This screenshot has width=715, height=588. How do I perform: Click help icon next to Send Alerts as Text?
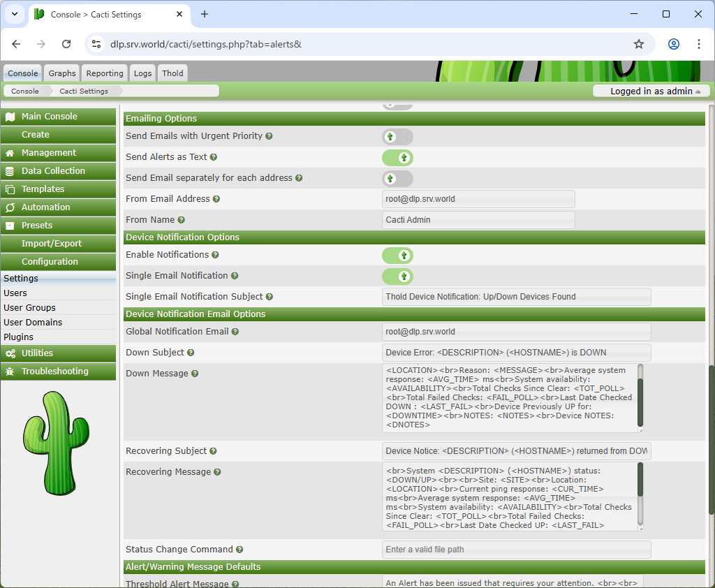point(214,157)
